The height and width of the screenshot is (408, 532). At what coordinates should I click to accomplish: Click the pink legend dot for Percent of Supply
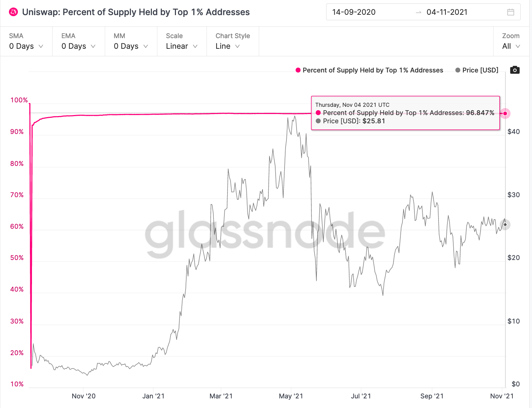pos(298,70)
